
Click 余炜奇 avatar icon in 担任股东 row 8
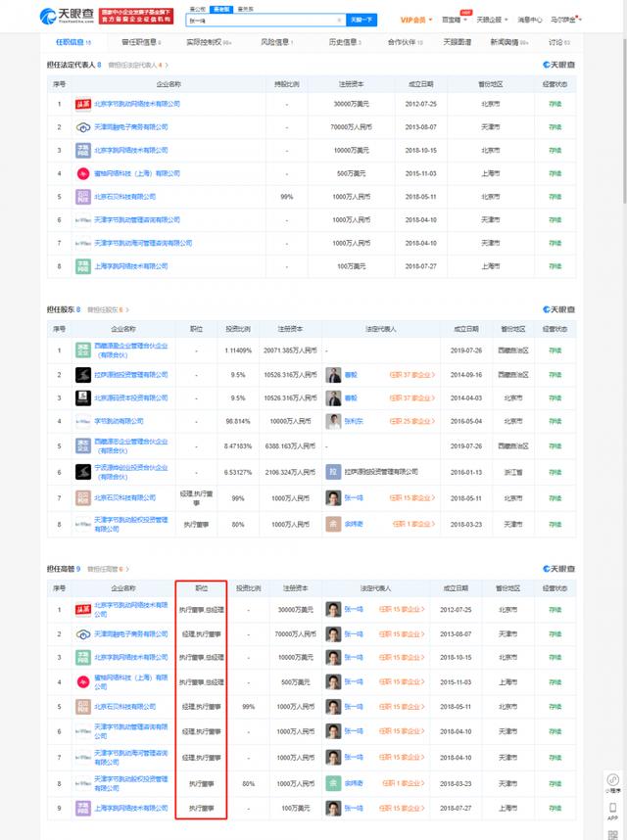coord(333,524)
